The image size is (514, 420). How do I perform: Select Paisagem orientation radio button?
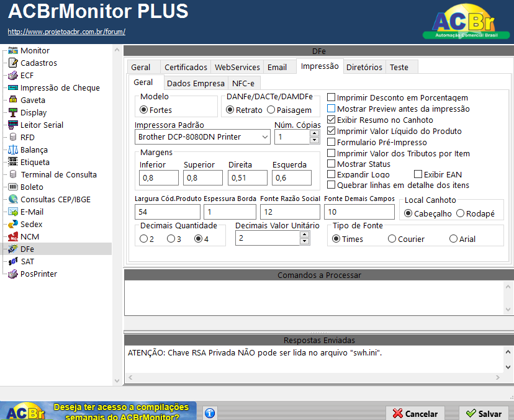pos(271,110)
